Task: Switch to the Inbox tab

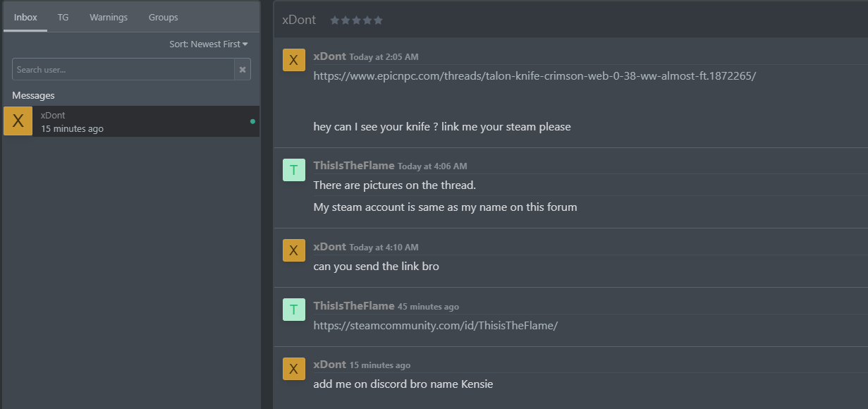Action: [x=25, y=17]
